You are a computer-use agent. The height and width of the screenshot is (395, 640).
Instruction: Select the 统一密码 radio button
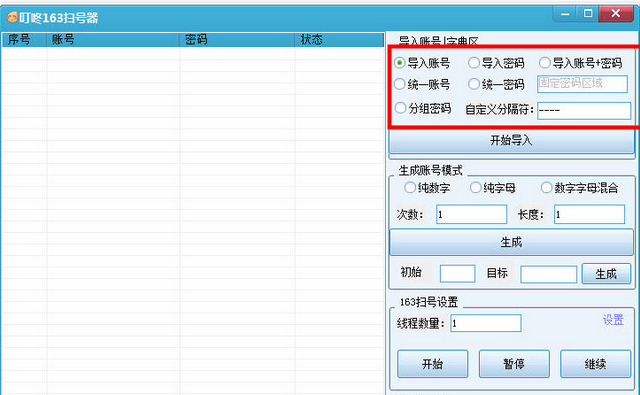(x=473, y=84)
